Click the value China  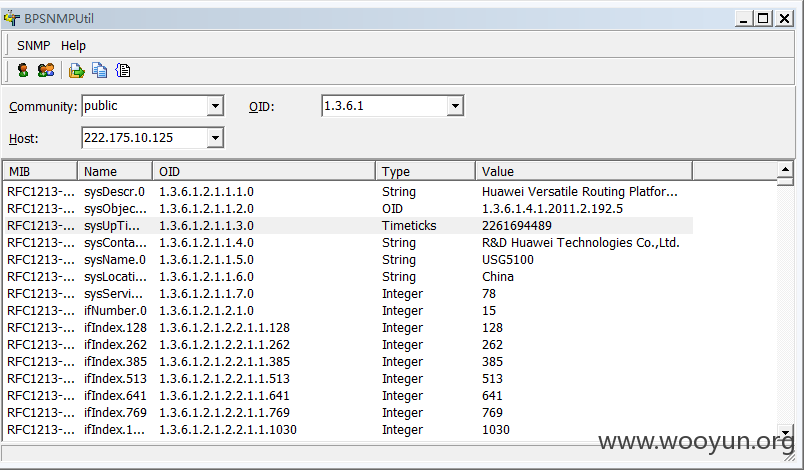coord(497,277)
